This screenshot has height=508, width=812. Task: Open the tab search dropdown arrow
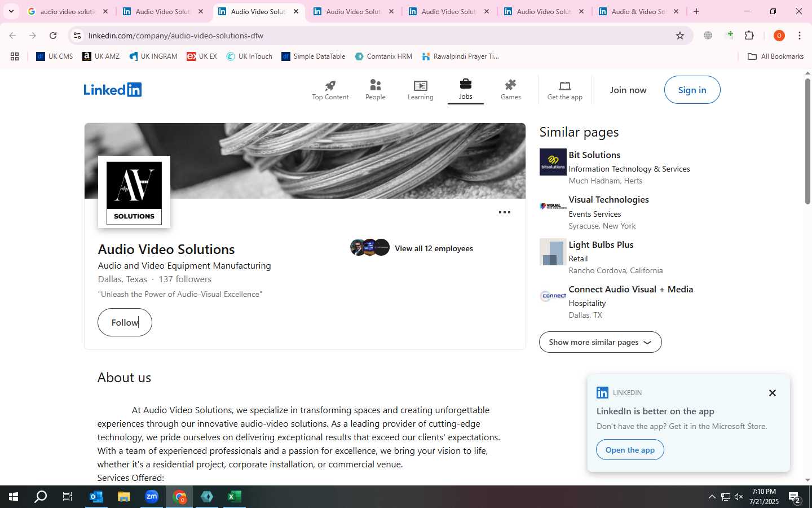click(11, 11)
